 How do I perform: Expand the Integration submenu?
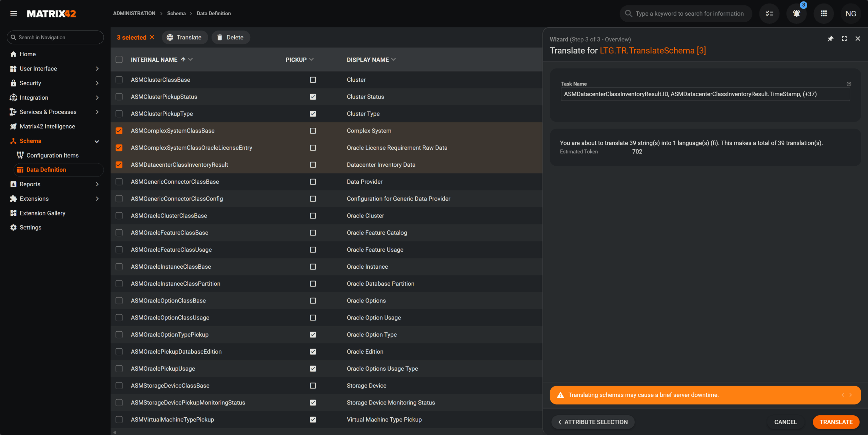(x=97, y=98)
